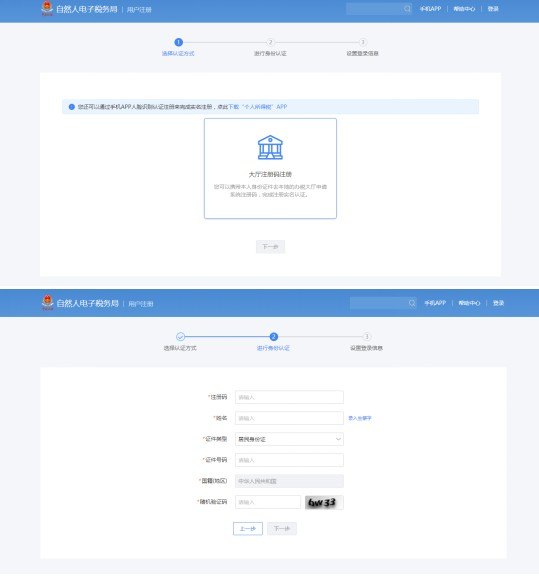Focus the 注册码 input field
The image size is (539, 576).
tap(289, 397)
